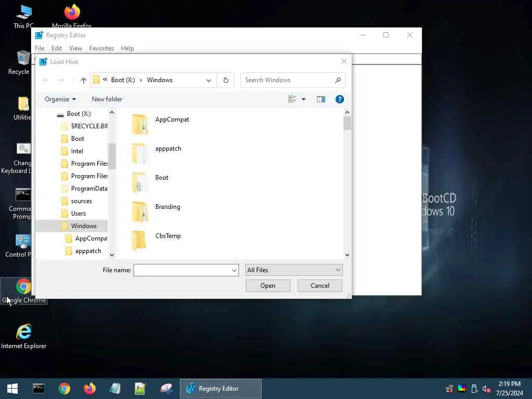Click the file list scrollbar thumb
532x399 pixels.
[347, 124]
